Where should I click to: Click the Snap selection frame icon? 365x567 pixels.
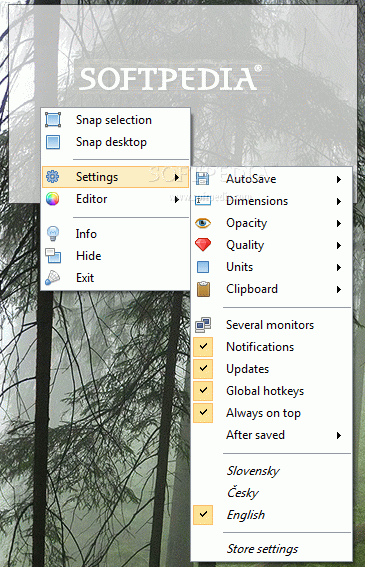tap(53, 120)
